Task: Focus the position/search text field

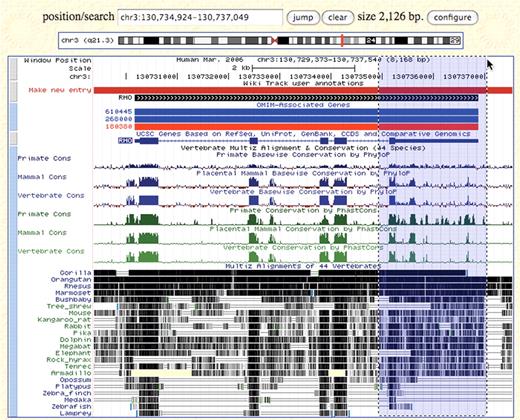Action: (x=200, y=17)
